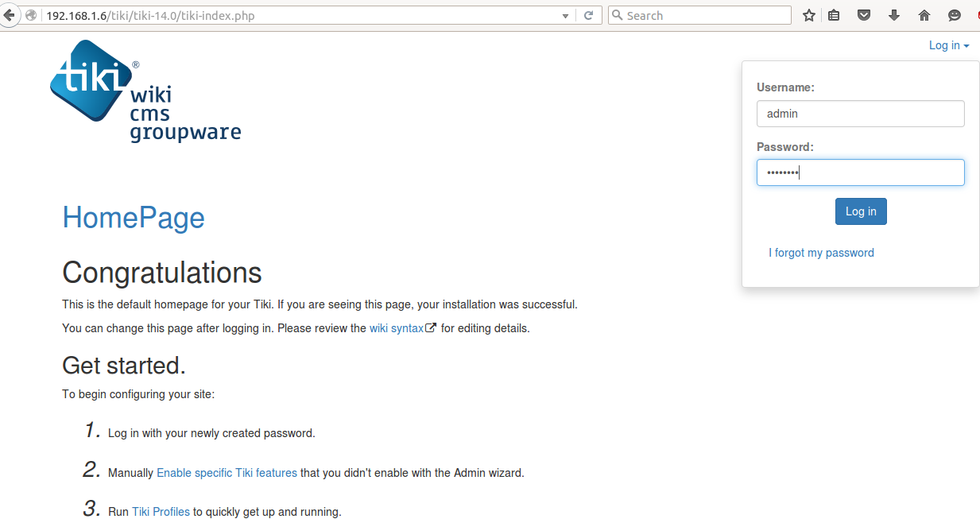
Task: Click into the browser Search field
Action: pyautogui.click(x=699, y=16)
